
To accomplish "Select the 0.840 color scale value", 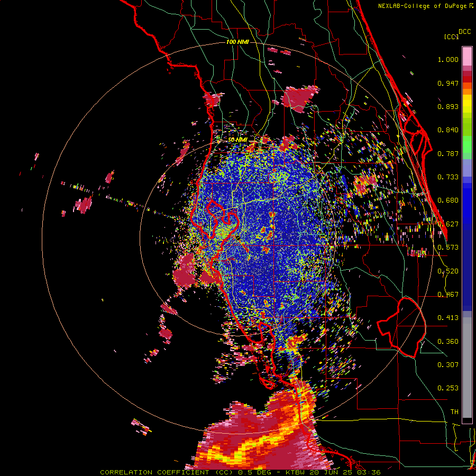I will click(x=448, y=130).
